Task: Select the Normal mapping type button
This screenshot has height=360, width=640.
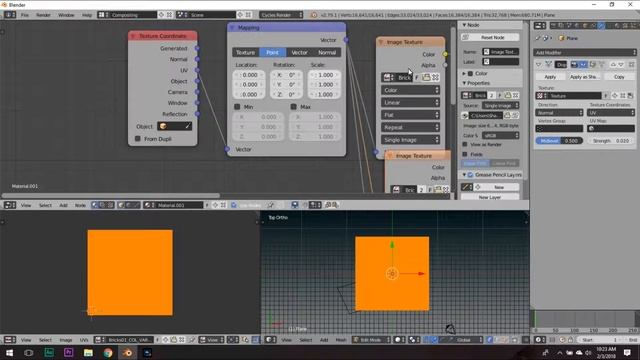Action: pos(327,53)
